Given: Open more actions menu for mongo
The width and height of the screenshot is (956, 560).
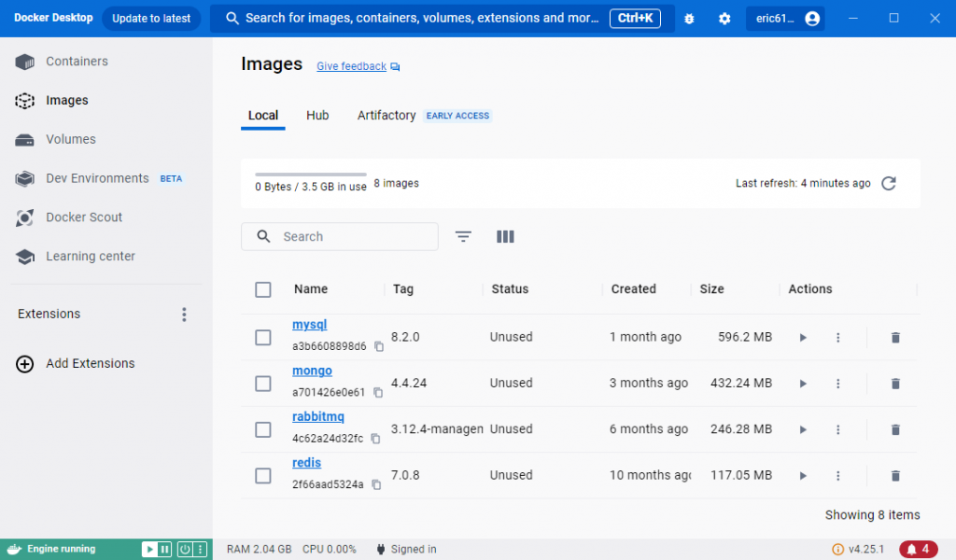Looking at the screenshot, I should [837, 384].
